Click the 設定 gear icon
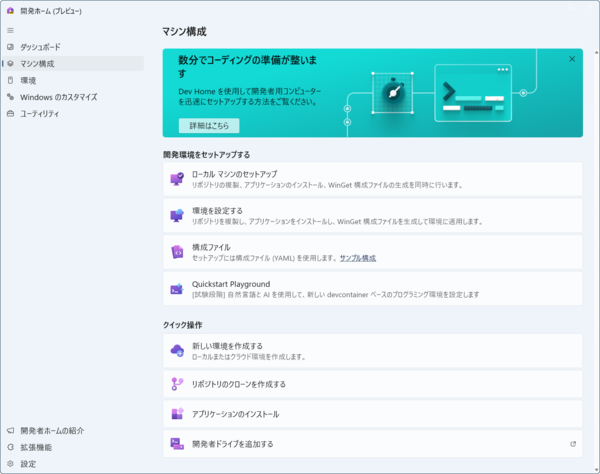 tap(10, 464)
